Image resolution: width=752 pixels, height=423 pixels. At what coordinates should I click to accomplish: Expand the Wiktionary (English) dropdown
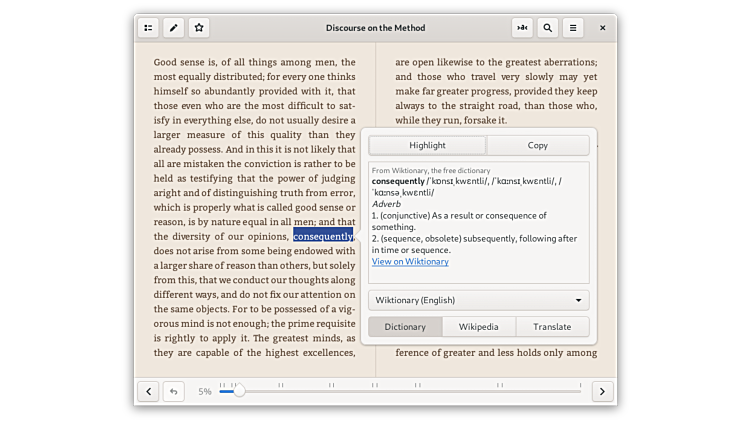pos(478,300)
